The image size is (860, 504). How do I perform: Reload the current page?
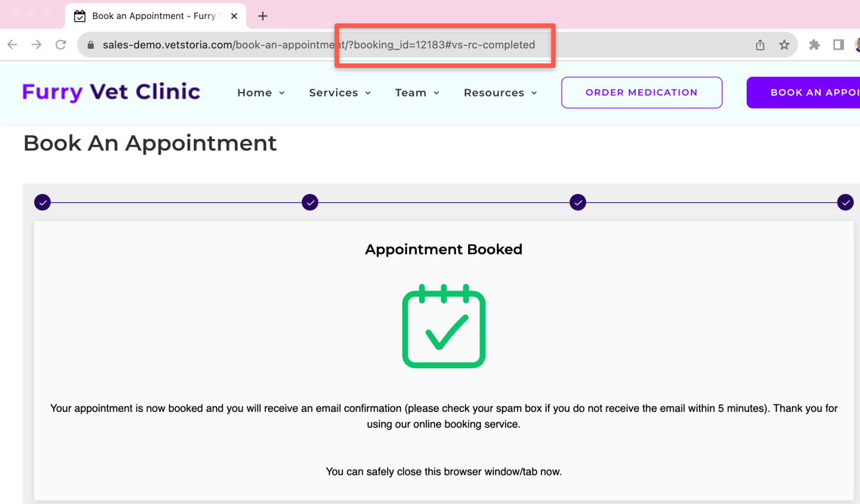[x=60, y=45]
